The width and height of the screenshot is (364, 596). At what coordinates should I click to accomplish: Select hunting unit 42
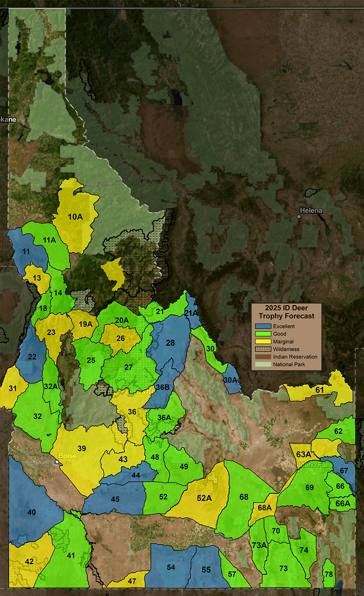click(29, 561)
